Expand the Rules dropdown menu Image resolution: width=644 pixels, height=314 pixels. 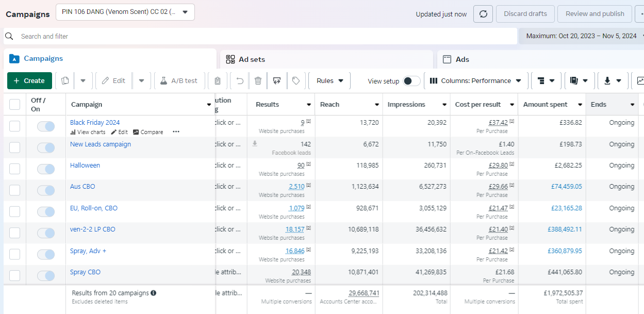click(329, 81)
